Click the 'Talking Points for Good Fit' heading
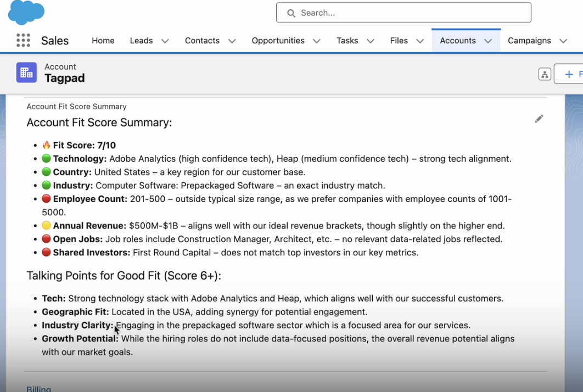Screen dimensions: 583x392 [124, 276]
